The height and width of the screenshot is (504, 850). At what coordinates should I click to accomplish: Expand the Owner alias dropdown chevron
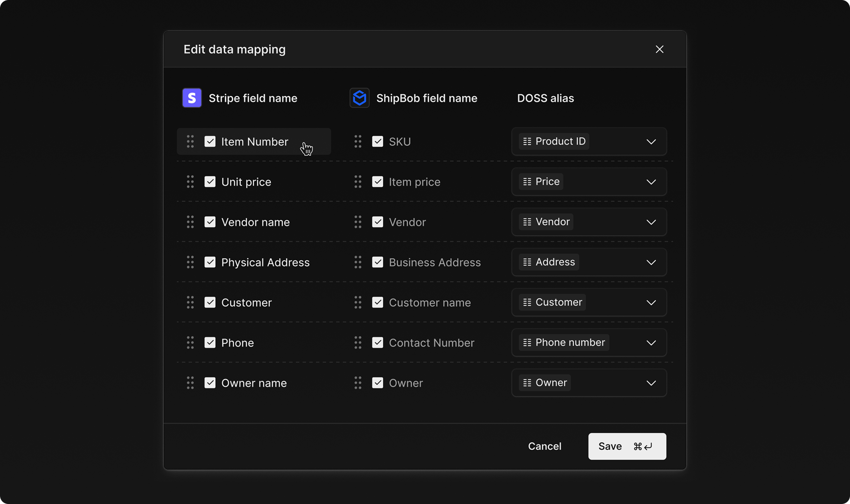pyautogui.click(x=650, y=383)
